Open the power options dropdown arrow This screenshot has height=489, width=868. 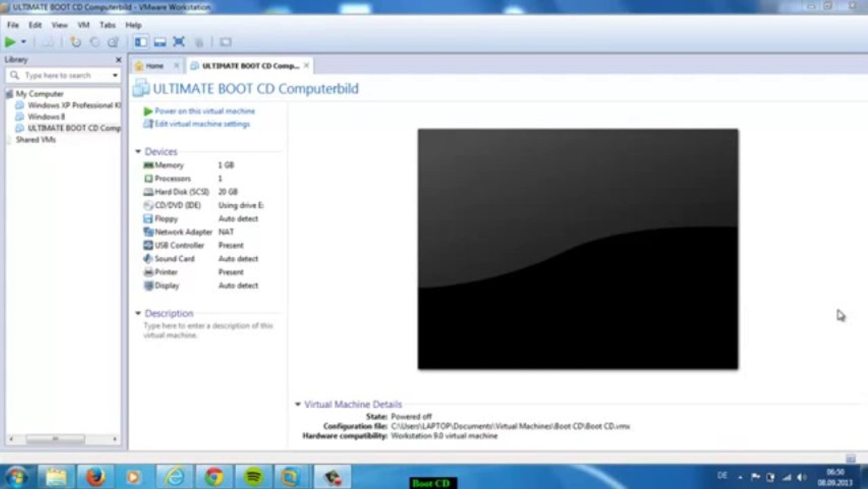click(x=23, y=42)
